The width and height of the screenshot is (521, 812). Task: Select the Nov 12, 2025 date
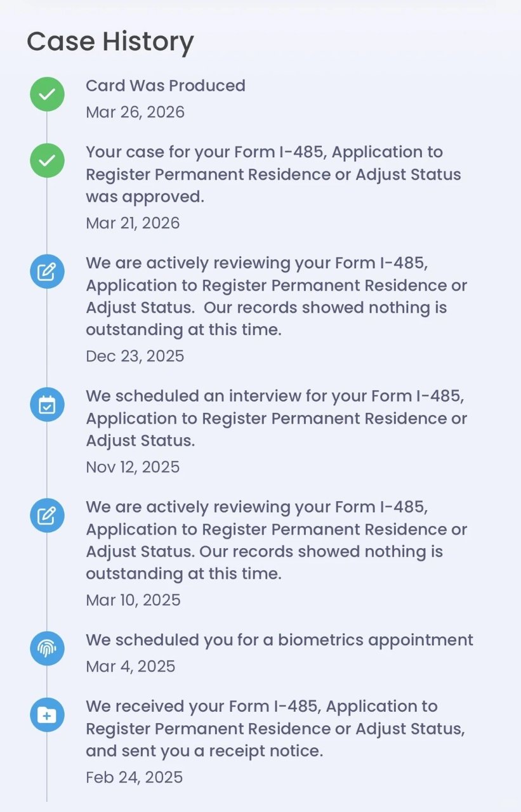tap(133, 468)
